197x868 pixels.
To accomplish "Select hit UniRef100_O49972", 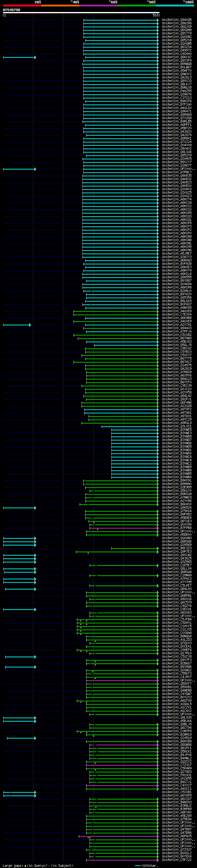I will [177, 50].
